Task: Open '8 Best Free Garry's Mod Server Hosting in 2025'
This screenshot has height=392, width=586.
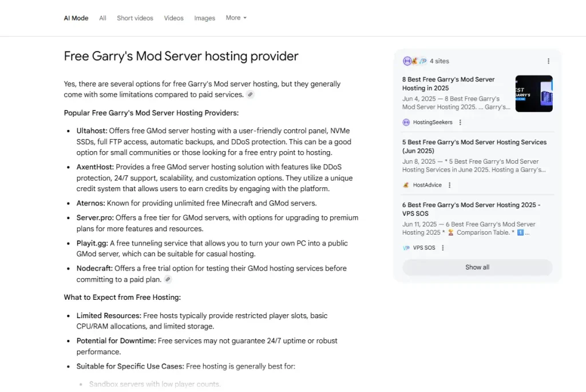Action: (449, 84)
